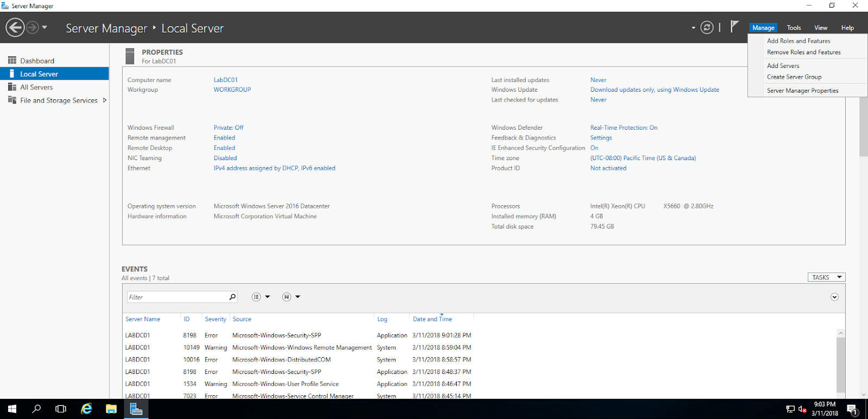Select Add Servers from Manage menu
Viewport: 868px width, 419px height.
pos(783,66)
